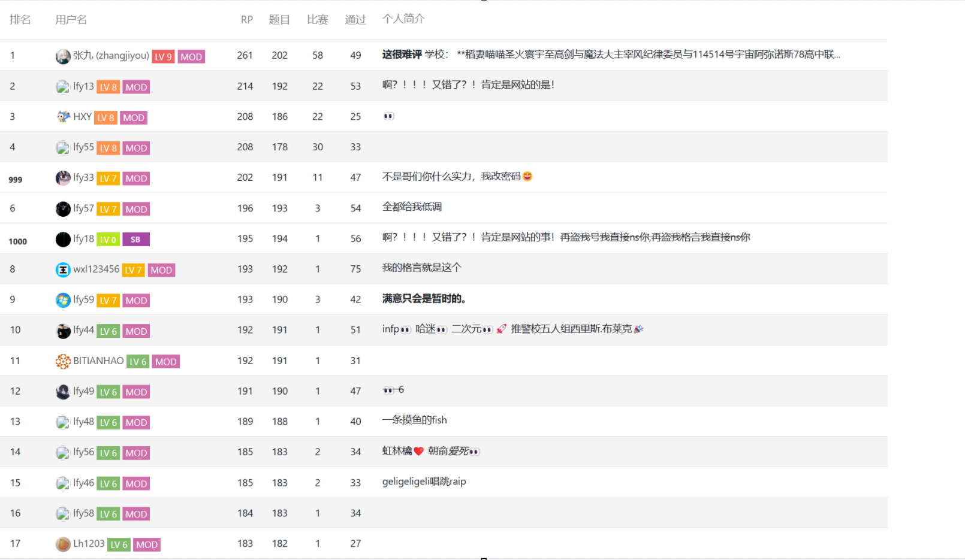Click HXY's avatar icon
The height and width of the screenshot is (560, 965).
(x=63, y=117)
